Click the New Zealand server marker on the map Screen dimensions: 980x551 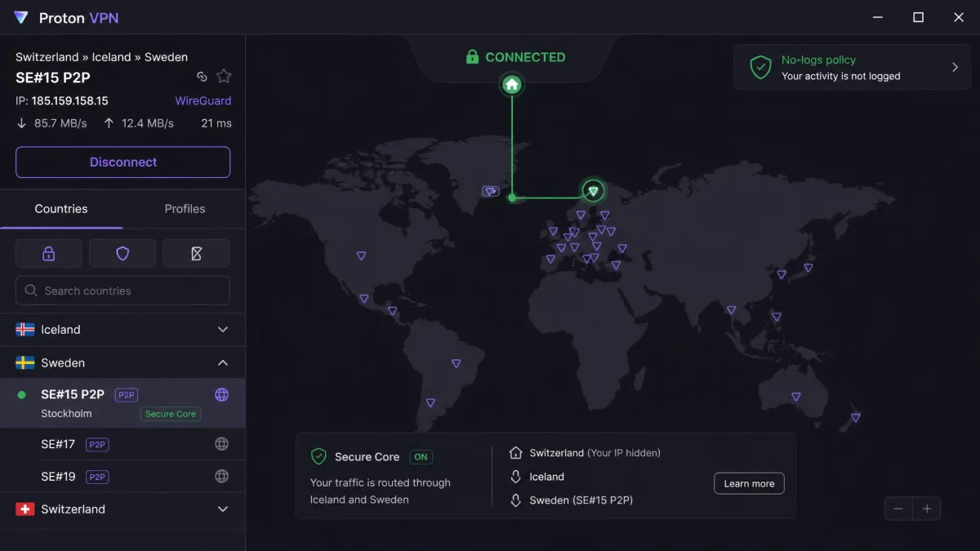tap(855, 418)
